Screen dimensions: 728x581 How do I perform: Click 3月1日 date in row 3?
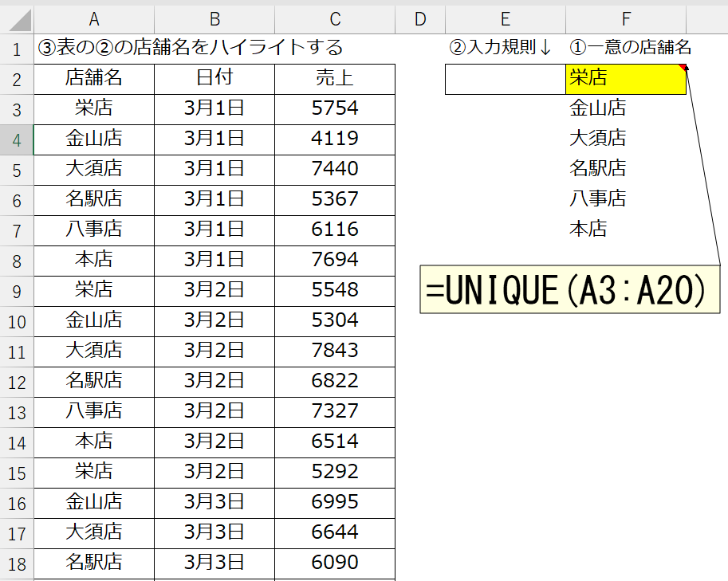pos(214,109)
